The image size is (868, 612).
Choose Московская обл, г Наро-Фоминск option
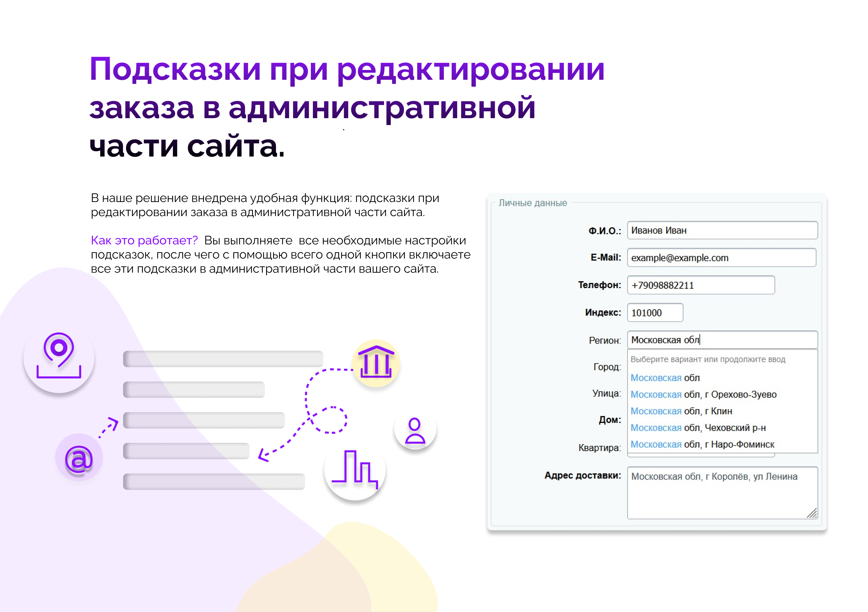click(702, 444)
